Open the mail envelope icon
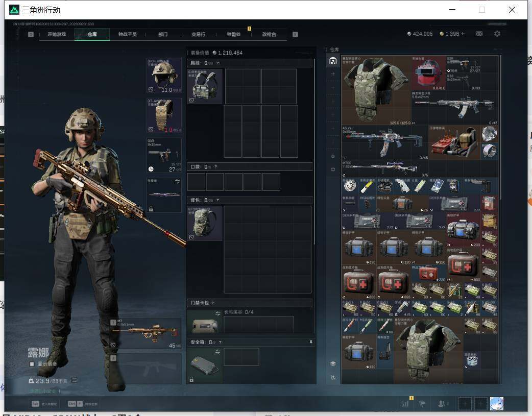The image size is (532, 416). 479,34
